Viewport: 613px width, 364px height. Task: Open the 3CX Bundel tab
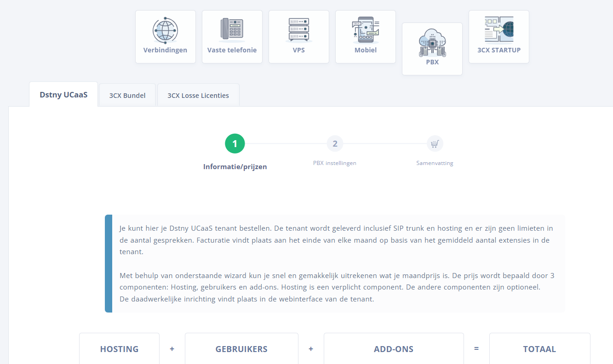(x=127, y=96)
